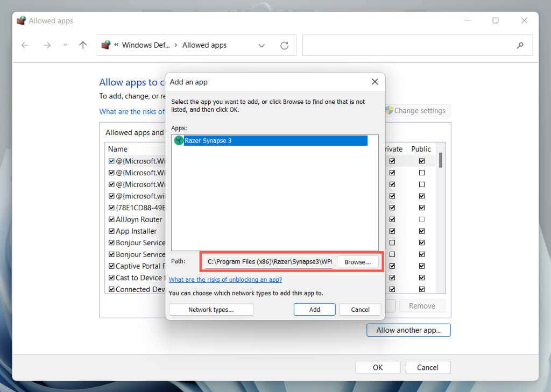Toggle the AllJoyn Router name checkbox
The height and width of the screenshot is (392, 551).
[x=111, y=219]
